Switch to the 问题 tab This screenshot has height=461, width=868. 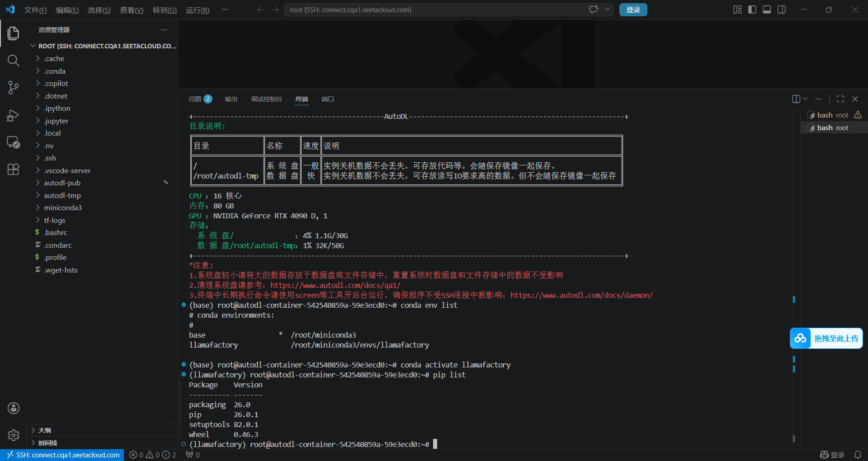coord(200,99)
